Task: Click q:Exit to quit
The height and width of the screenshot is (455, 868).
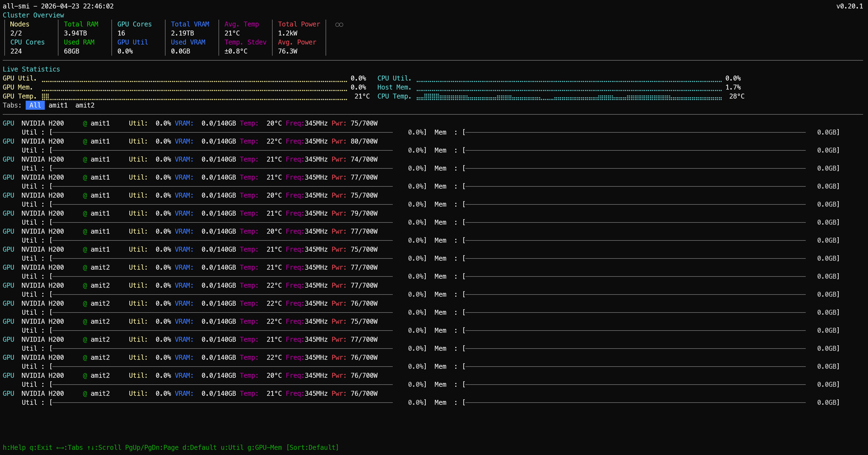Action: click(40, 448)
